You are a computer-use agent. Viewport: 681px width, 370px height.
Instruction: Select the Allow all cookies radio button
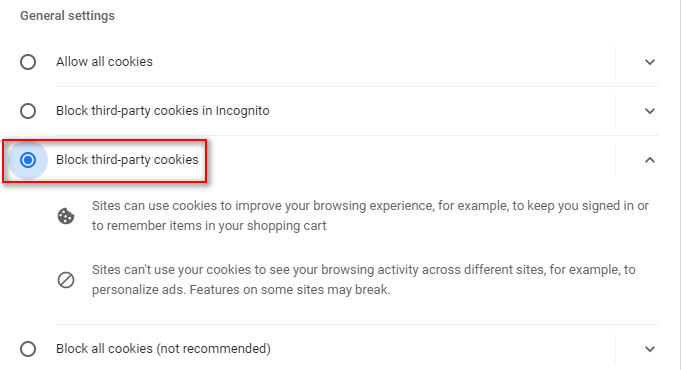pyautogui.click(x=28, y=62)
